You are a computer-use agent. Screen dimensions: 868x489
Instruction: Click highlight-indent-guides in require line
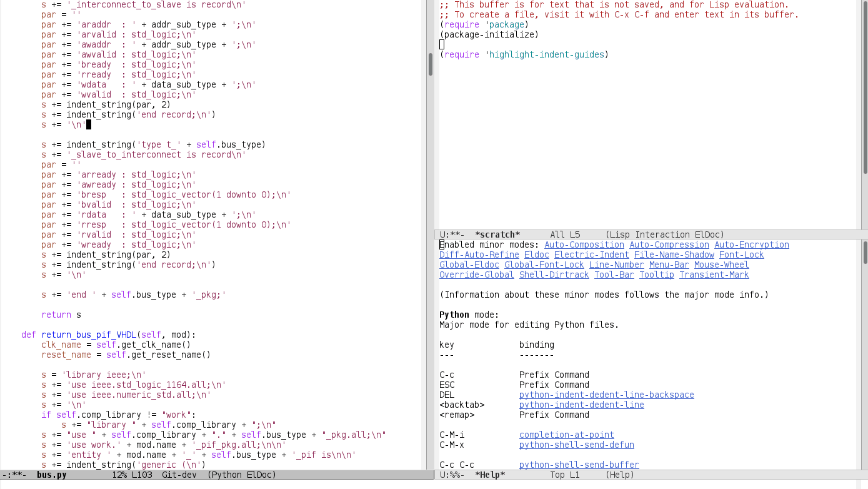pos(547,54)
